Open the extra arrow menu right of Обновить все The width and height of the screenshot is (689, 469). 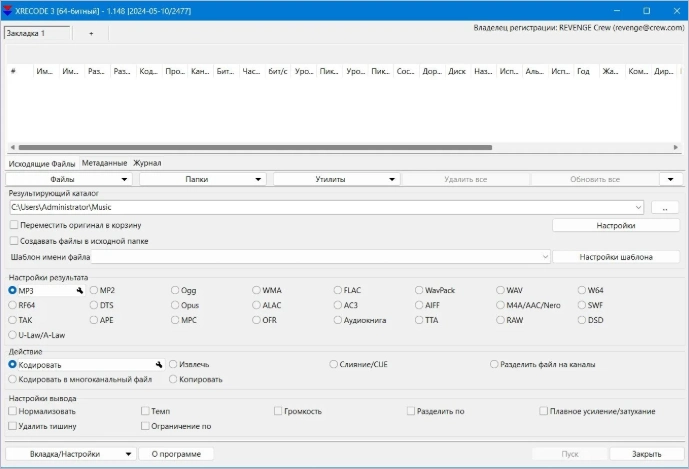pos(671,179)
